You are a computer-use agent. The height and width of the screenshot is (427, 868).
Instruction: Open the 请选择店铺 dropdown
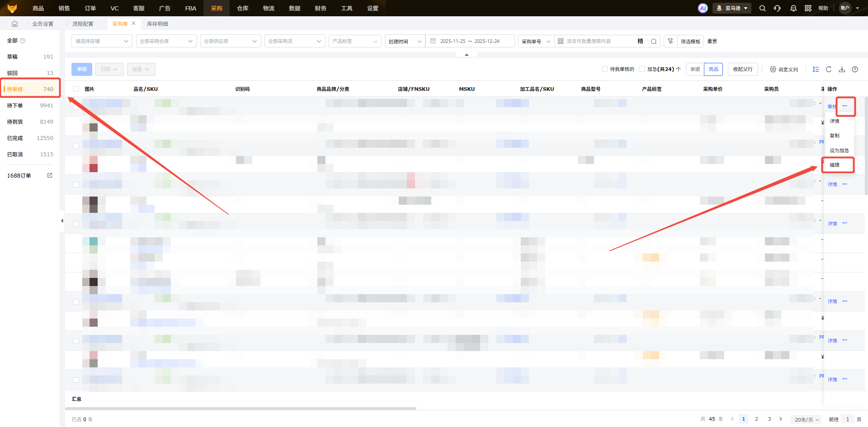point(102,41)
